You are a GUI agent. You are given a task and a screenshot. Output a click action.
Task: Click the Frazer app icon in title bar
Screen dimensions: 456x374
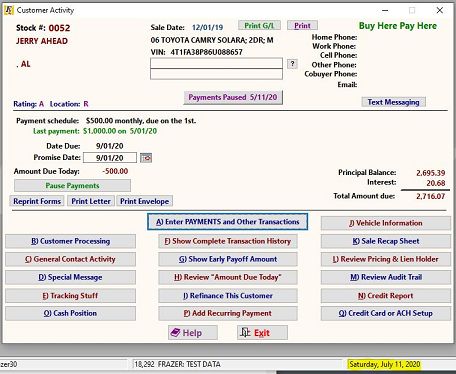[x=8, y=10]
